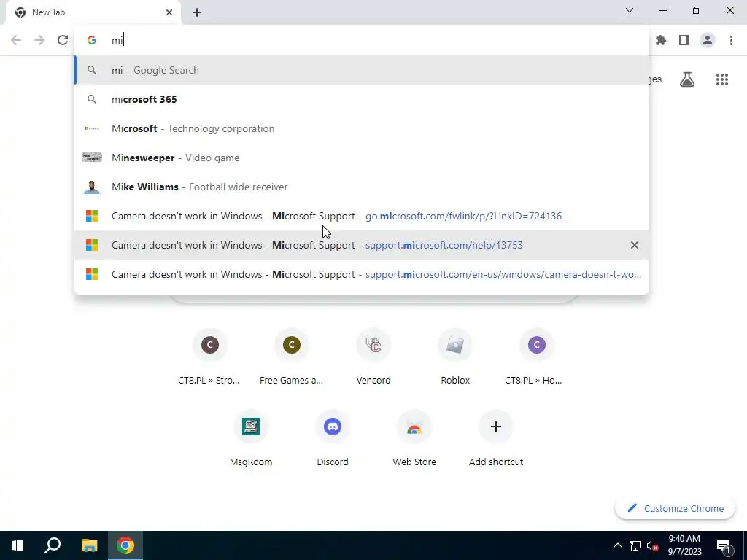
Task: Close the New Tab tab
Action: pyautogui.click(x=169, y=12)
